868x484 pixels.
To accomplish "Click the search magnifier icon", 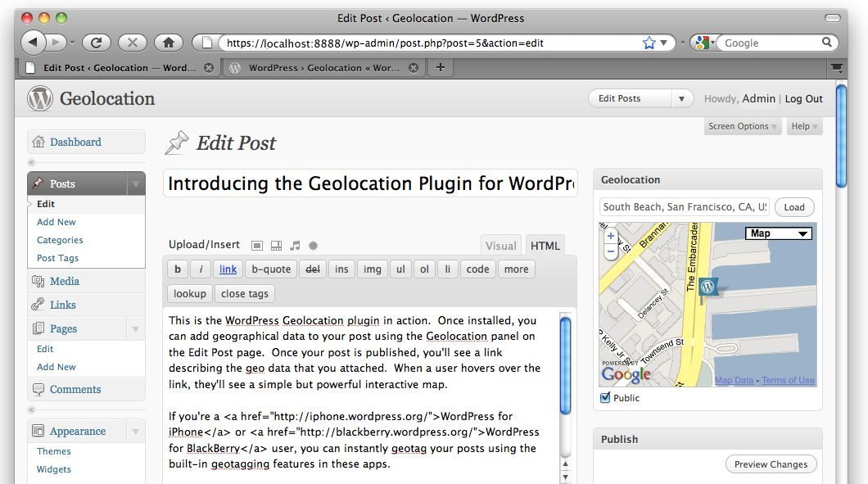I will click(x=826, y=42).
